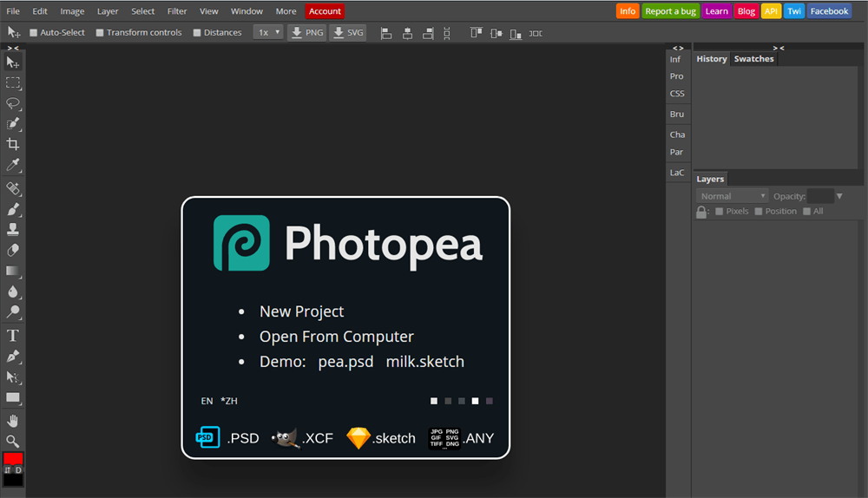Click the red Account button
868x498 pixels.
(325, 11)
